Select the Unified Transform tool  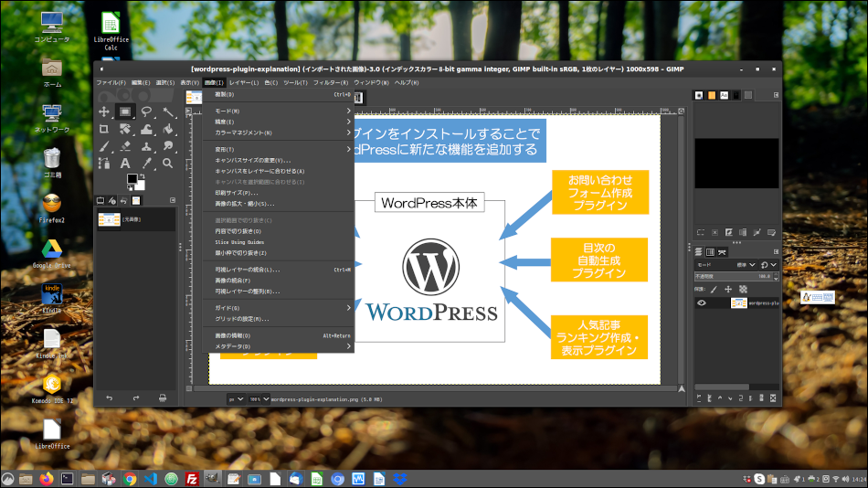[x=125, y=129]
